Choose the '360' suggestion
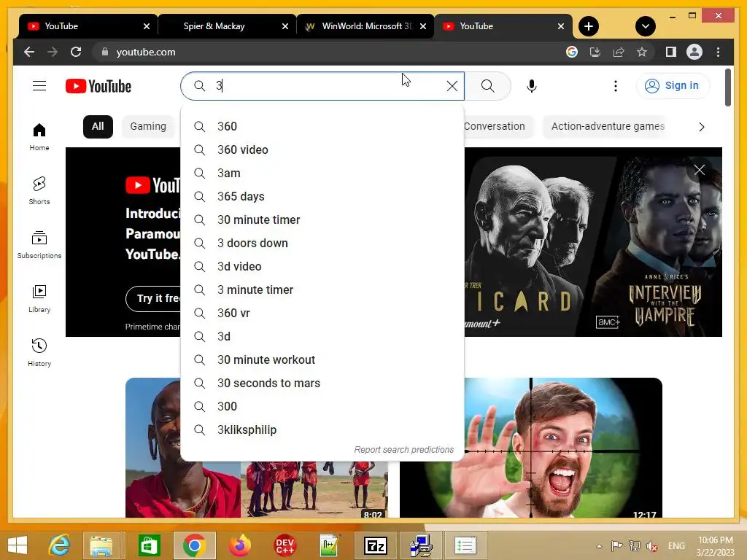 coord(322,126)
